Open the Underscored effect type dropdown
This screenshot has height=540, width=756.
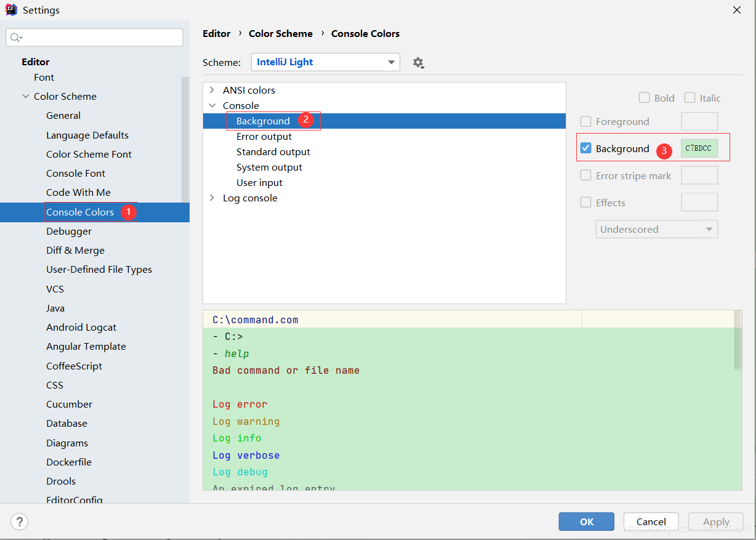(x=656, y=229)
